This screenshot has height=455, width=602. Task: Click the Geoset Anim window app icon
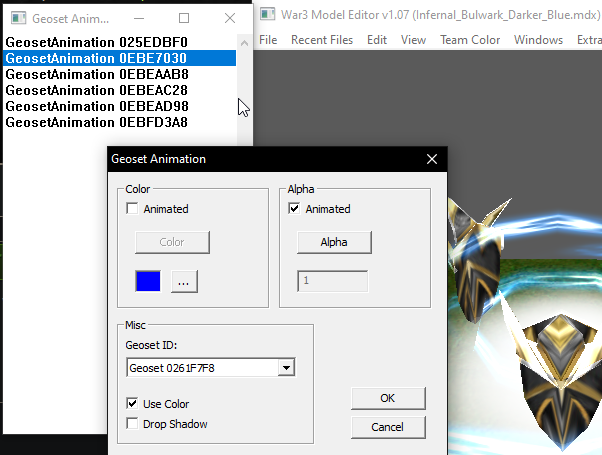[x=18, y=18]
